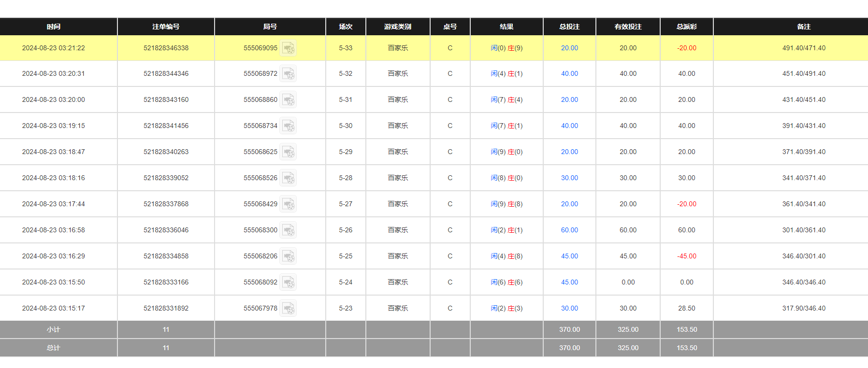View replay icon for round 555068526
This screenshot has height=368, width=868.
pyautogui.click(x=289, y=178)
